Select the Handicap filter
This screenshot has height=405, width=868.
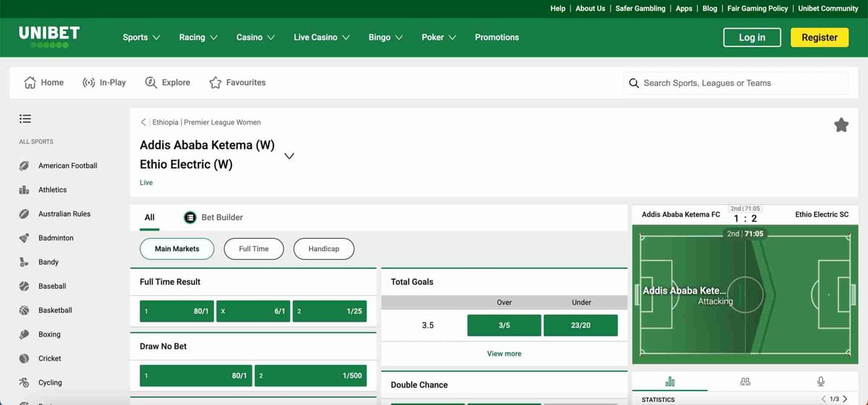click(324, 249)
